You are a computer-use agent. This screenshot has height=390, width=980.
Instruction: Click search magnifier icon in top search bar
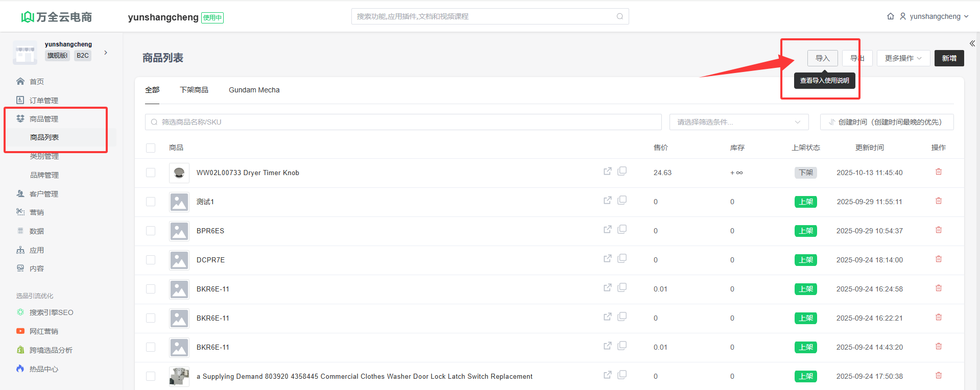(x=619, y=16)
